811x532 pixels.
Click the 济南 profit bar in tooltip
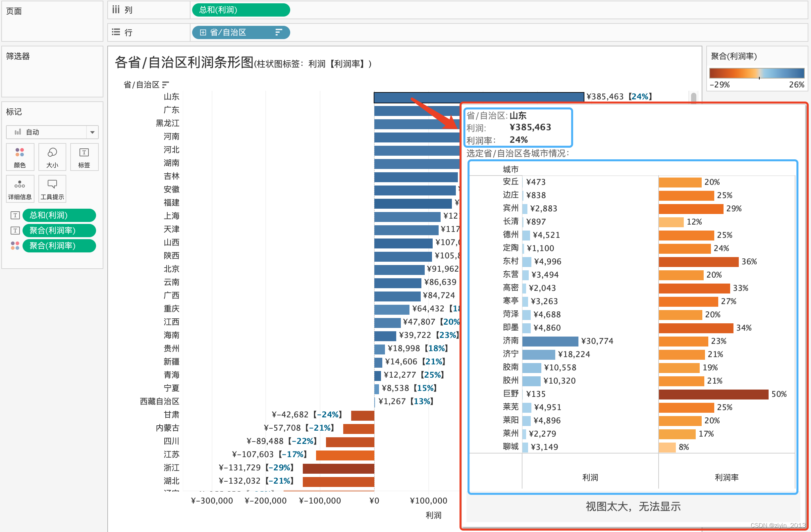[550, 341]
